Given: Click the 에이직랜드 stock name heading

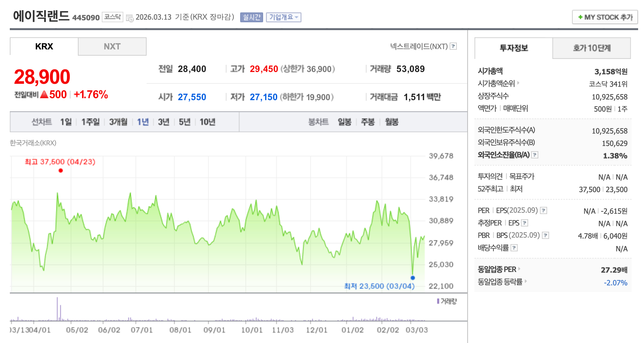Looking at the screenshot, I should click(x=41, y=16).
